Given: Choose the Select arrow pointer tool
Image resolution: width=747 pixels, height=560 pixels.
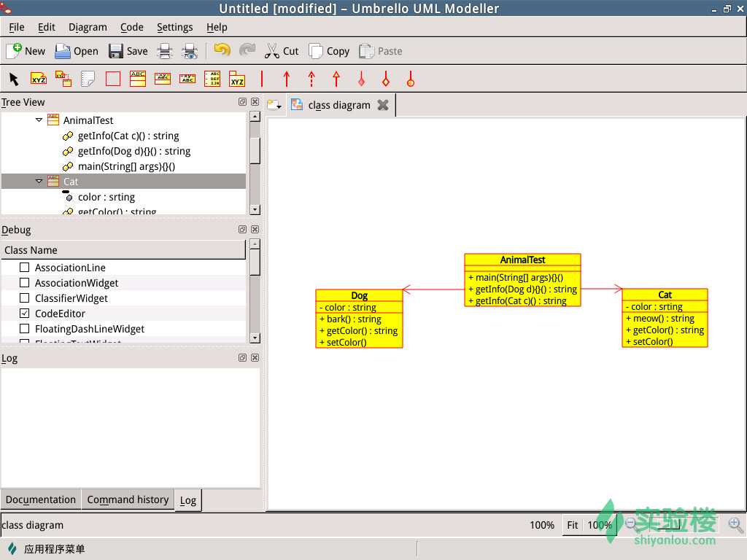Looking at the screenshot, I should (14, 79).
